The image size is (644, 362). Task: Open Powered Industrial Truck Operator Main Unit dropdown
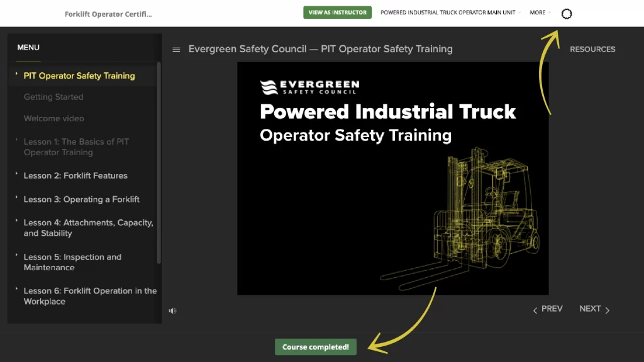[x=450, y=13]
